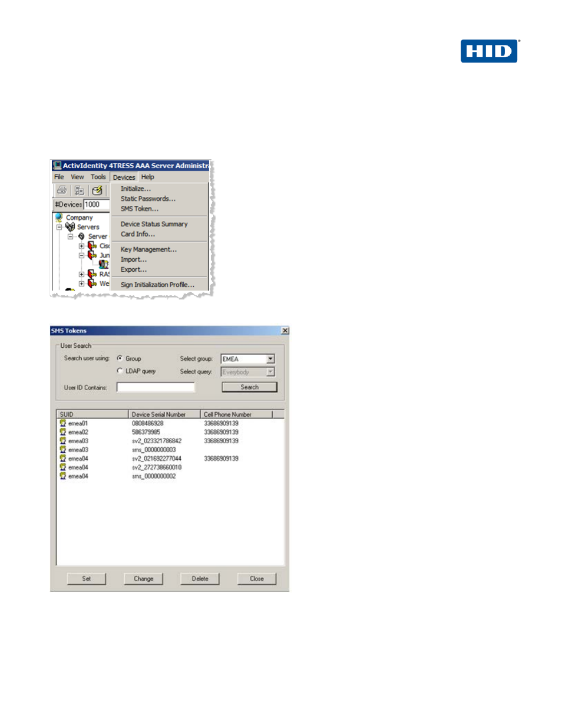Open the Tools menu
Viewport: 562px width, 728px height.
(x=98, y=177)
